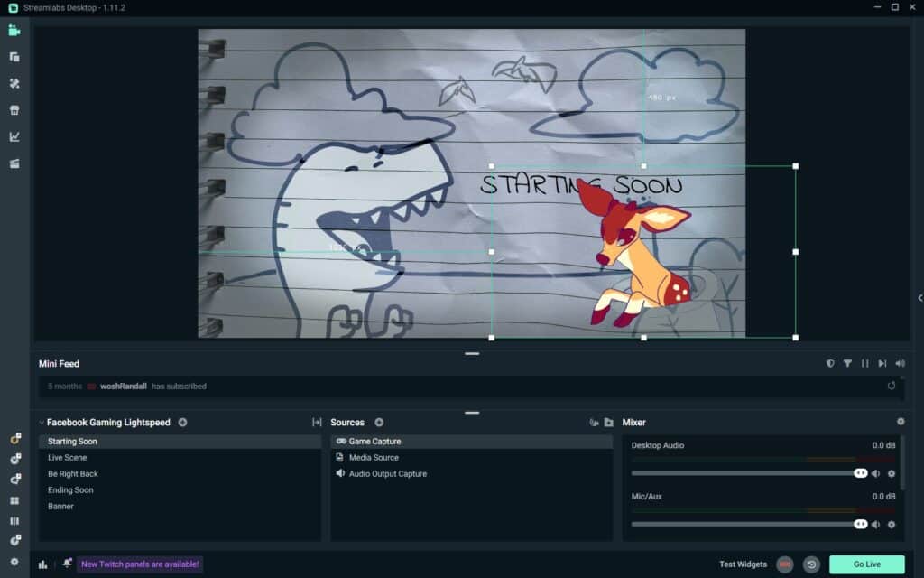Mute Mini Feed event sounds
Screen dimensions: 924x578
tap(900, 363)
